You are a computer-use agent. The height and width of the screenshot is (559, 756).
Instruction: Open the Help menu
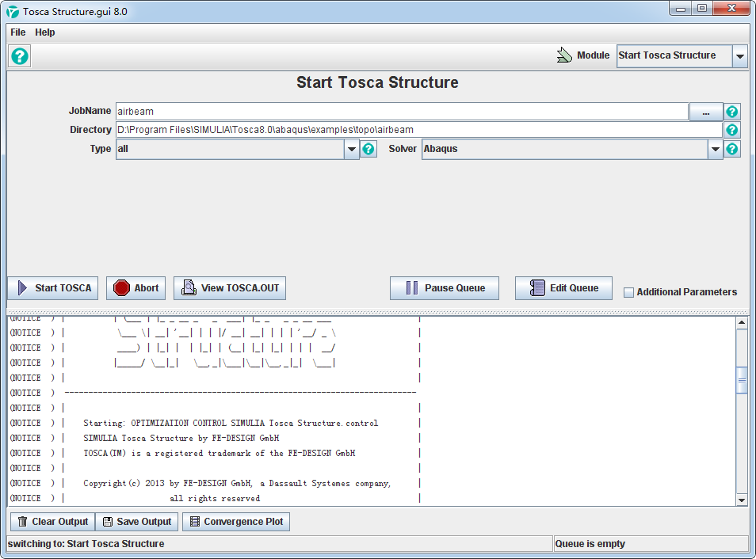(x=45, y=32)
